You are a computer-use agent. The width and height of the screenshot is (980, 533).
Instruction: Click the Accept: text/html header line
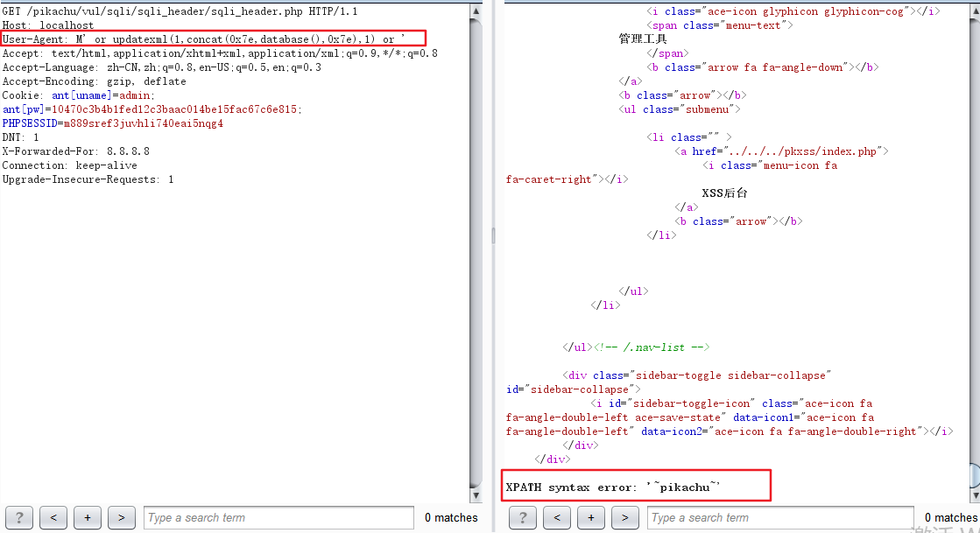click(220, 53)
